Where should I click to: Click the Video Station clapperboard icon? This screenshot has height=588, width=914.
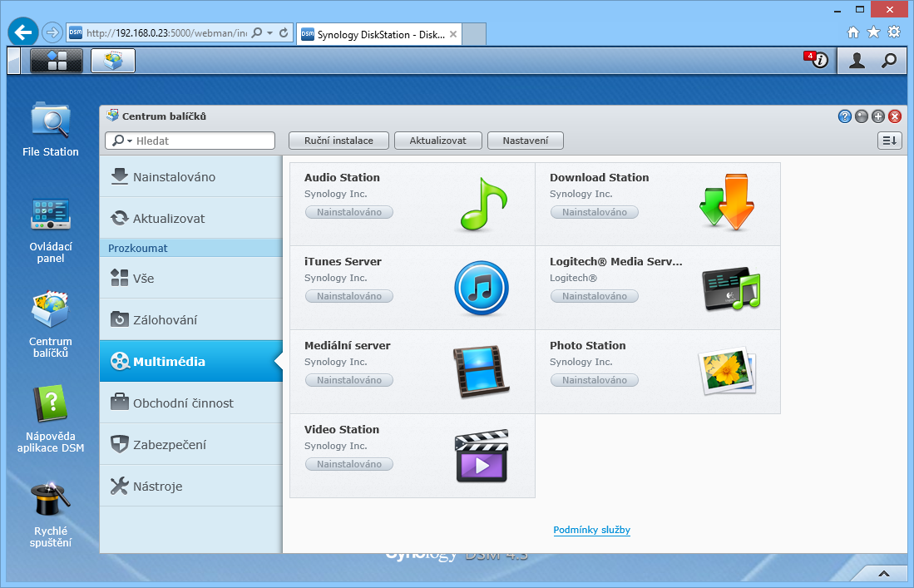(482, 456)
